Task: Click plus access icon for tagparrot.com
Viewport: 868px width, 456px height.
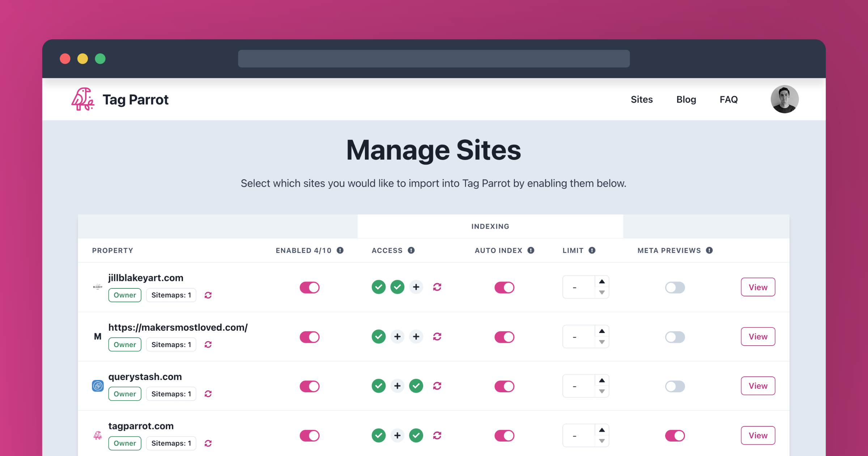Action: [x=397, y=435]
